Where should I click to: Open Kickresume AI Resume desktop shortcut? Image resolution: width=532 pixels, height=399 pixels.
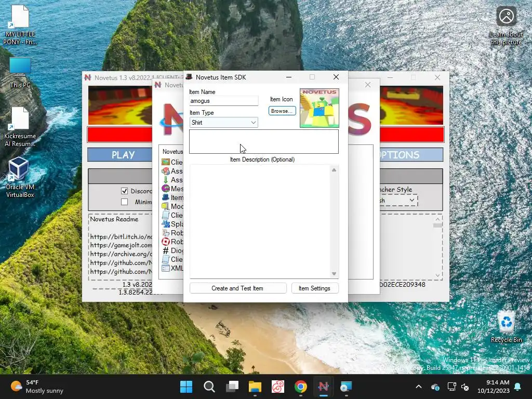20,127
